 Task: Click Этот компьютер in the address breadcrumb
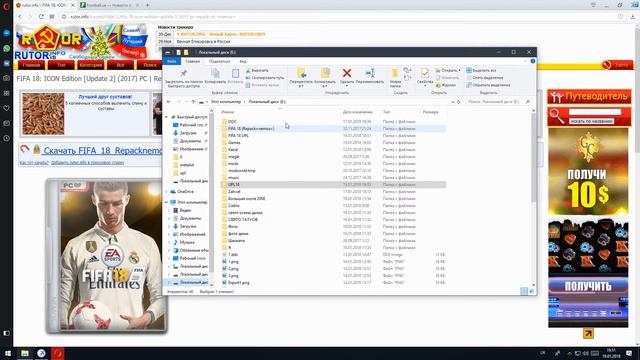(226, 102)
